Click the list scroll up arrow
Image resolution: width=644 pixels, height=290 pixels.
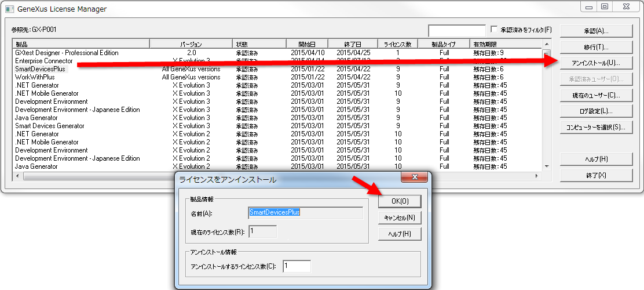[x=546, y=43]
